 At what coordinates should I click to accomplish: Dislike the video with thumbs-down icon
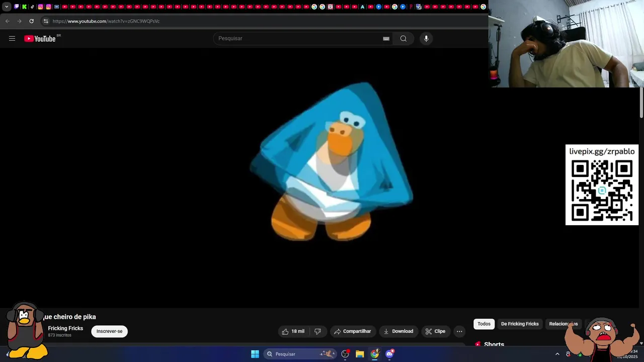tap(317, 331)
